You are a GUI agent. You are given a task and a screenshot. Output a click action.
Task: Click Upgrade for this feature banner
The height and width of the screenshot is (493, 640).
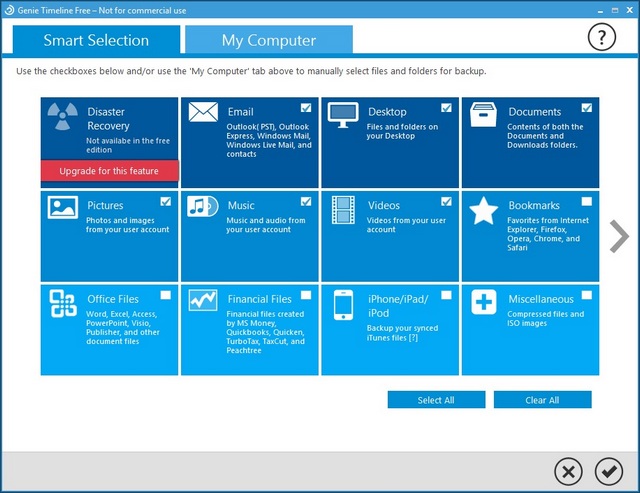(109, 171)
